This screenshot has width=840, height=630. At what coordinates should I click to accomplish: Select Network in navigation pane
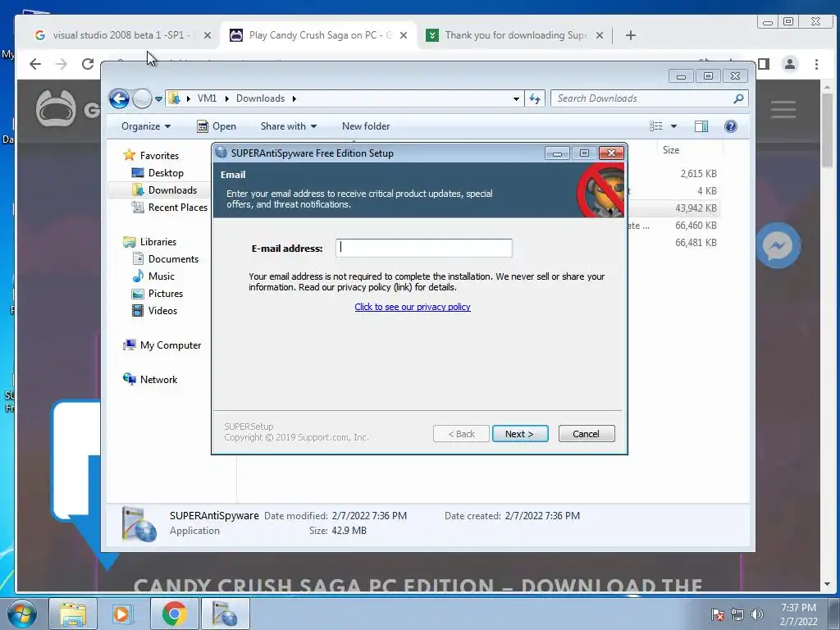coord(150,380)
